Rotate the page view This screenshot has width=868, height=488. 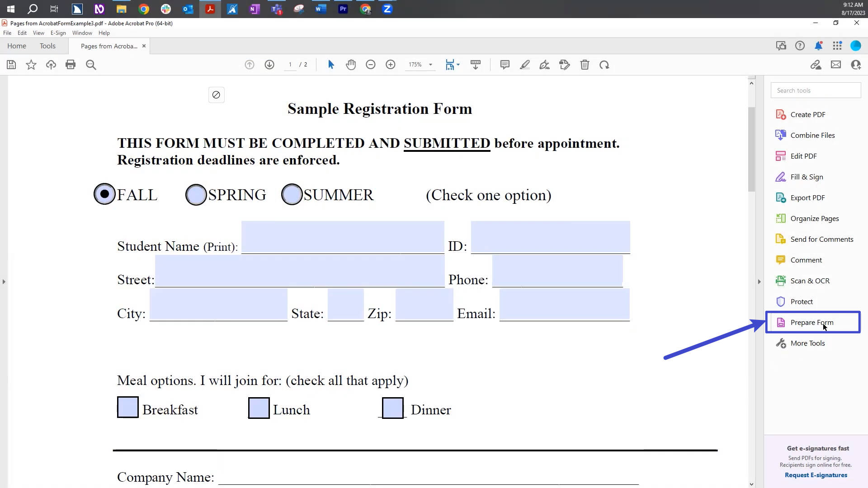tap(604, 65)
